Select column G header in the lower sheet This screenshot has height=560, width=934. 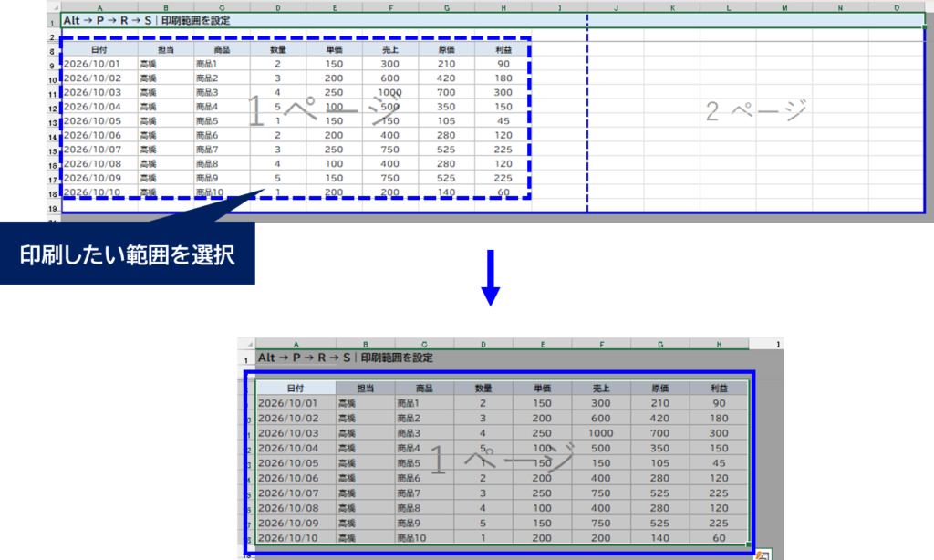click(660, 344)
